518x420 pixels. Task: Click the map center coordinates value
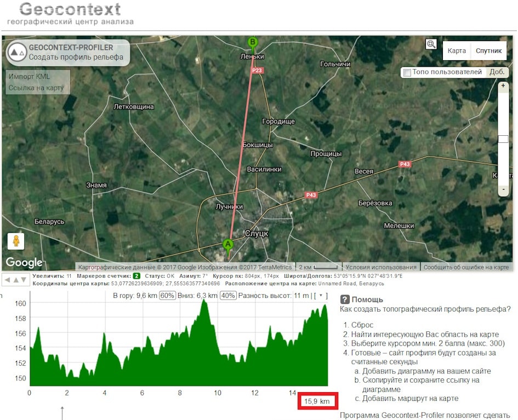tap(166, 284)
